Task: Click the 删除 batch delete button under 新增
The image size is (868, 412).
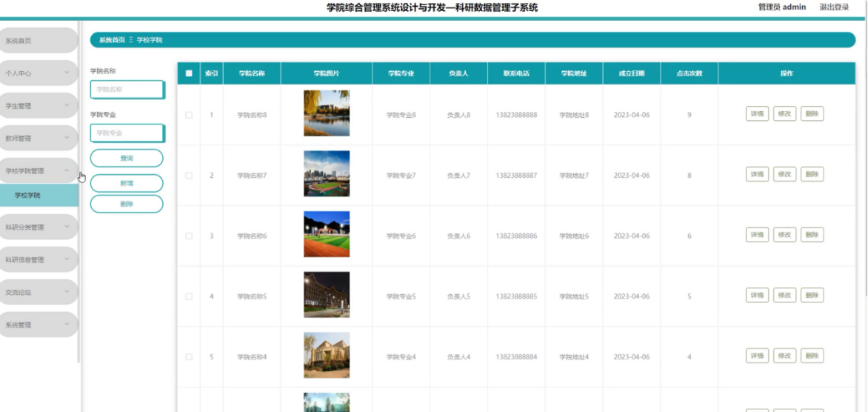Action: pos(127,204)
